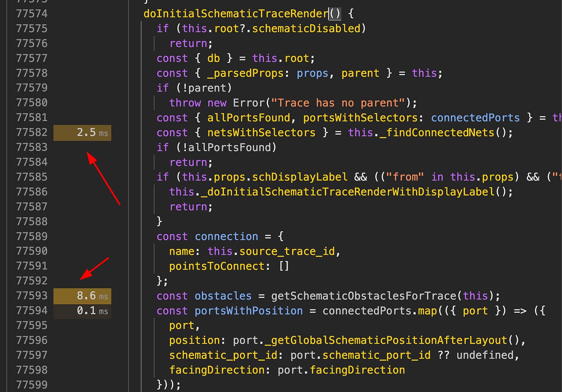The height and width of the screenshot is (392, 562).
Task: Open the 8.6 ms timing badge
Action: point(82,296)
